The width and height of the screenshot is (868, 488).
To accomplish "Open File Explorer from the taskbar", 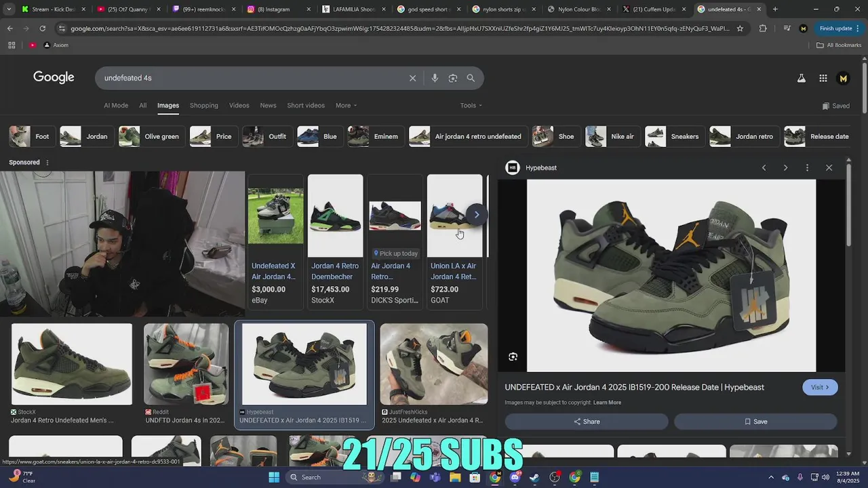I will 455,477.
